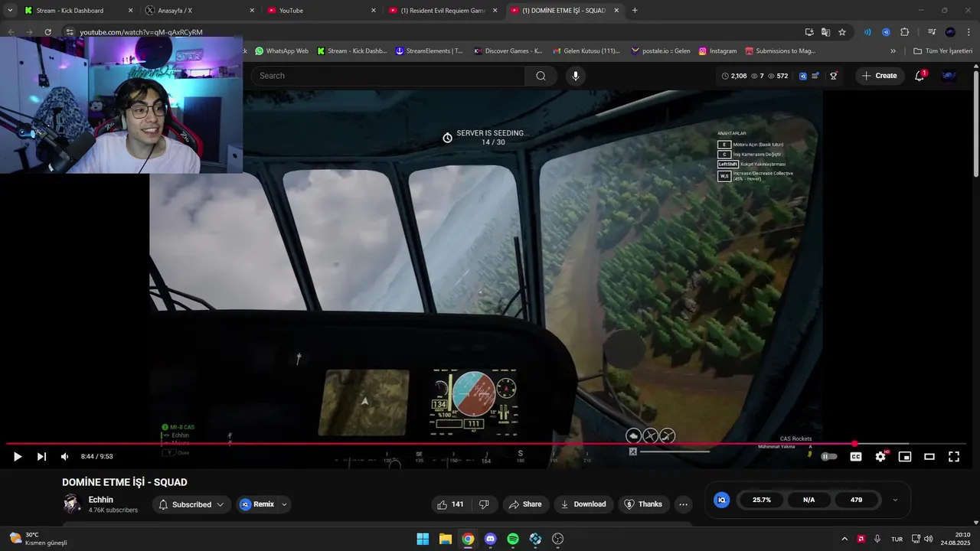The width and height of the screenshot is (980, 551).
Task: Switch to the Anasayfa / X tab
Action: [x=201, y=11]
